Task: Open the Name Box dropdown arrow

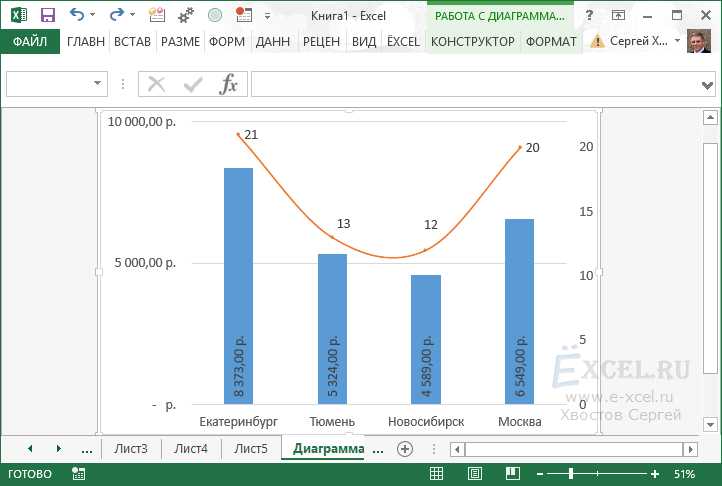Action: (98, 83)
